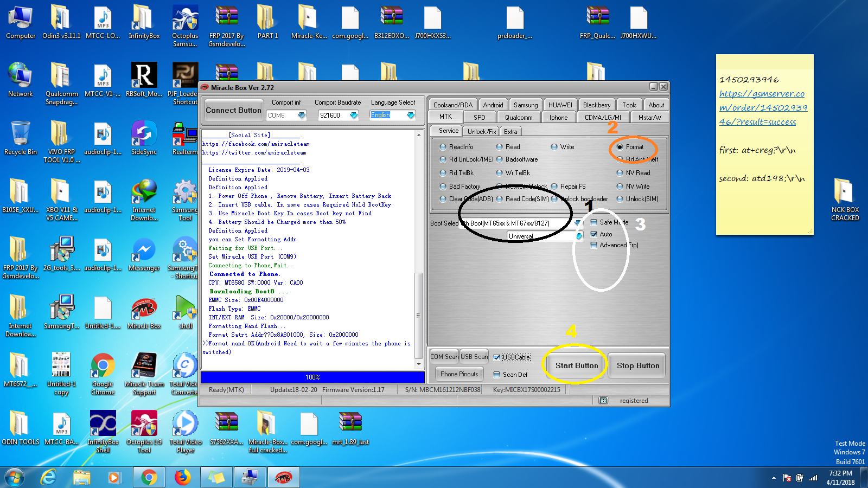
Task: Open the Network desktop icon
Action: pos(21,80)
